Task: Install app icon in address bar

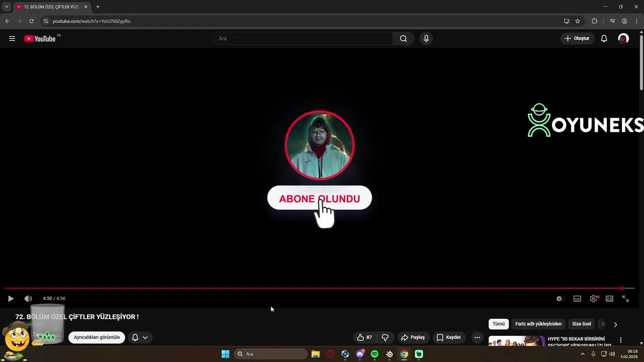Action: 567,21
